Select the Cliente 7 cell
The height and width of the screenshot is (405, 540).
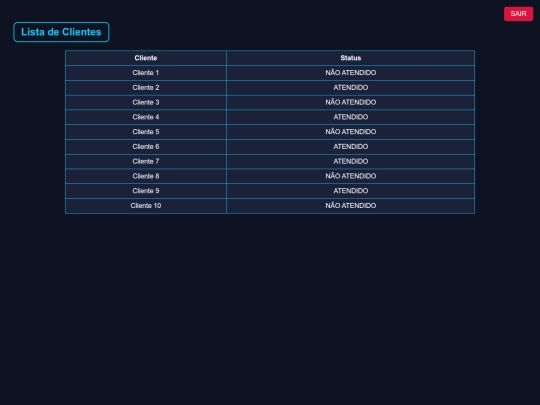pyautogui.click(x=146, y=162)
